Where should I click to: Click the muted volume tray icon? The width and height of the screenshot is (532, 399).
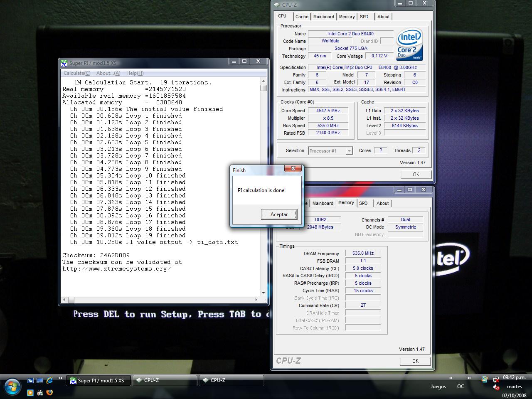coord(496,387)
